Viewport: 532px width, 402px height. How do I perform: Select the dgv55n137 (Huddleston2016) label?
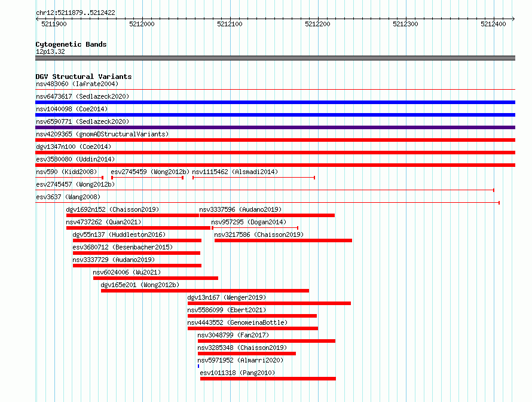(x=119, y=234)
